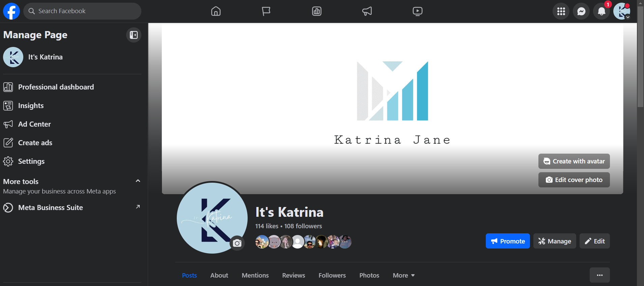Viewport: 644px width, 286px height.
Task: Go to the Home icon in top navigation
Action: coord(216,11)
